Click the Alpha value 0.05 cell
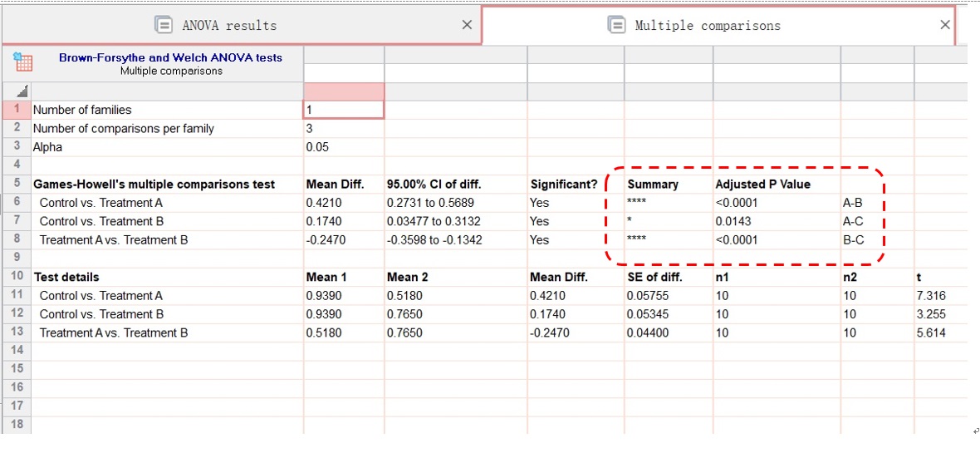This screenshot has height=458, width=980. pos(344,147)
